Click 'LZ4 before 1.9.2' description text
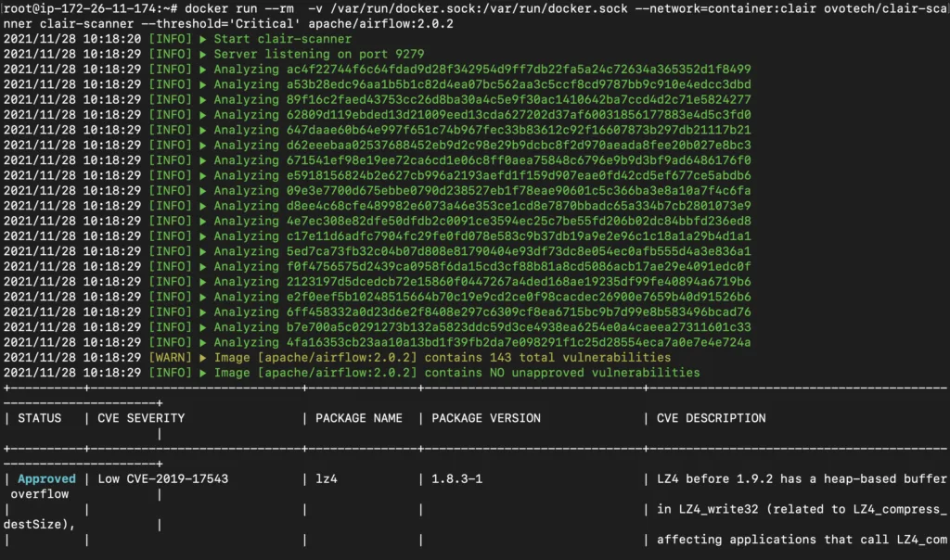Image resolution: width=950 pixels, height=560 pixels. pyautogui.click(x=715, y=478)
